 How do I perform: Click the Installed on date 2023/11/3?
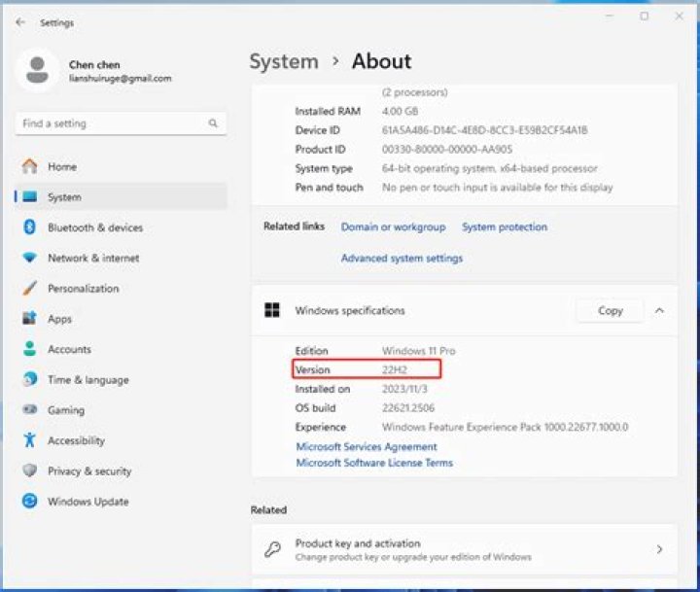[x=404, y=389]
